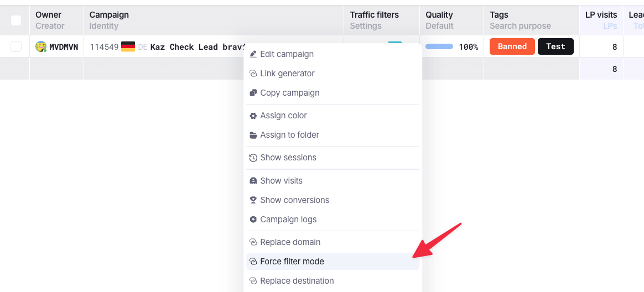Check the row checkbox for campaign 114549
644x292 pixels.
click(x=16, y=46)
